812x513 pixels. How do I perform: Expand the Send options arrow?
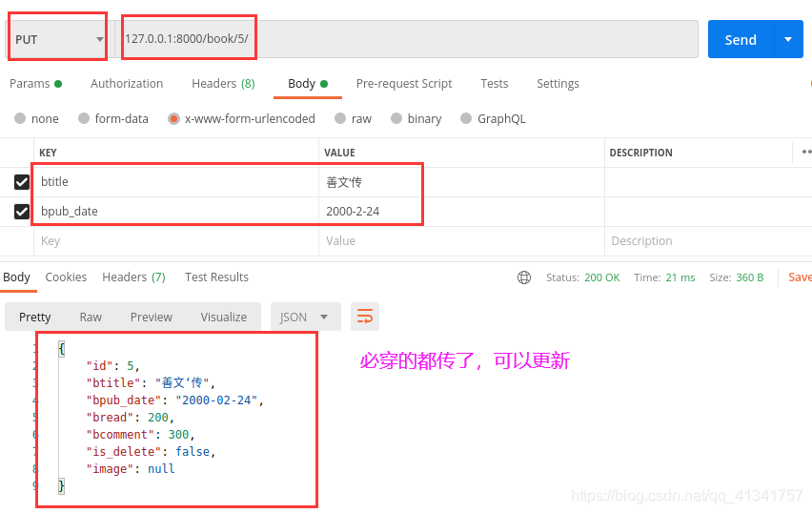(788, 39)
